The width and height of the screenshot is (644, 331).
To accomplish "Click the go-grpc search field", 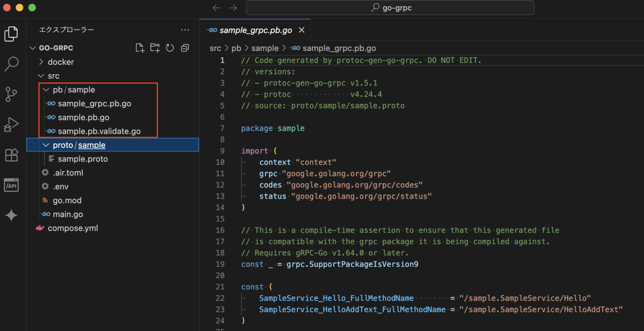I will tap(390, 8).
